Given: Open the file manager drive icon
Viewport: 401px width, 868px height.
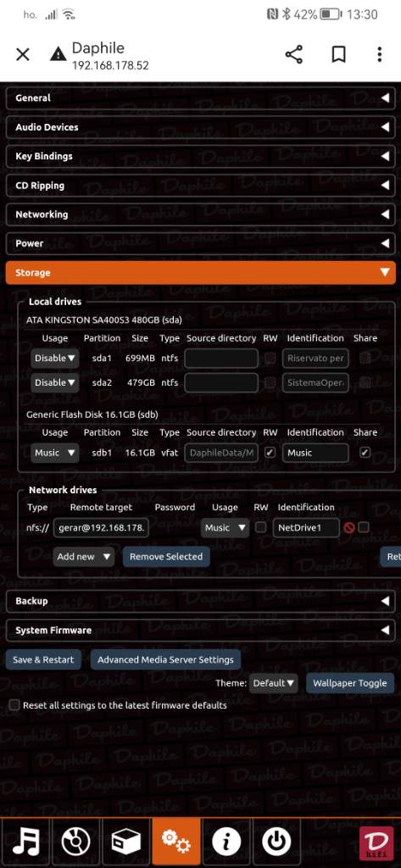Looking at the screenshot, I should [x=125, y=843].
